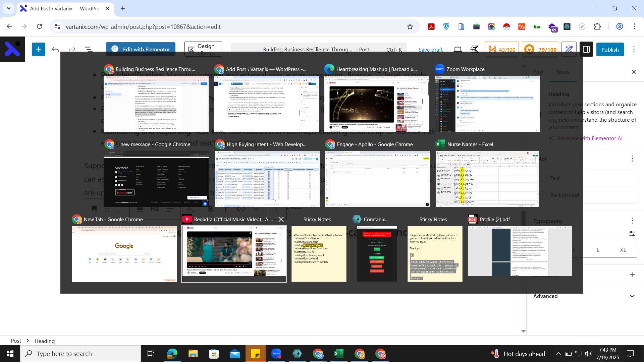Screen dimensions: 644x362
Task: Click Heading in the block breadcrumb
Action: tap(45, 341)
